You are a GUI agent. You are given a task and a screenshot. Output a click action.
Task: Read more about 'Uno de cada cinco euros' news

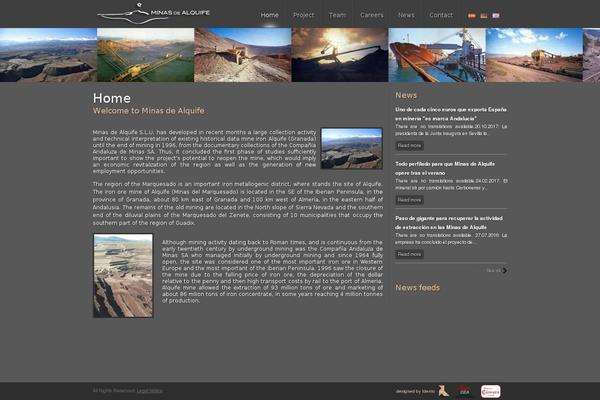point(409,145)
